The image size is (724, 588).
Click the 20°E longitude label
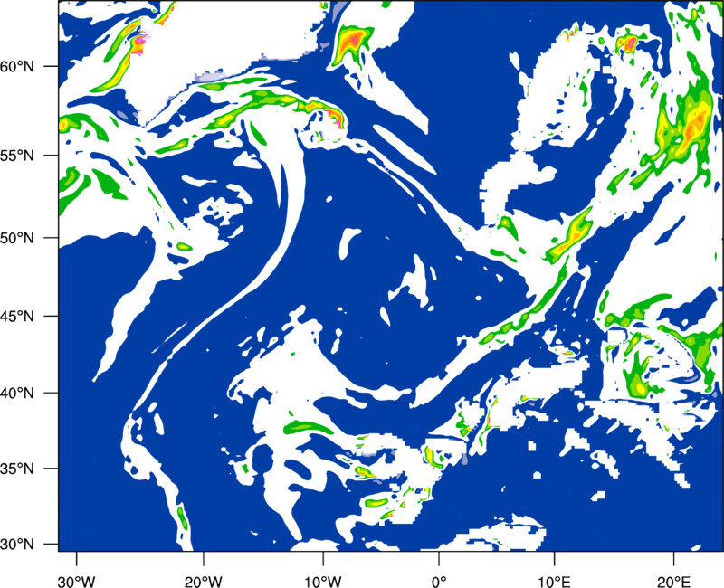[x=673, y=581]
